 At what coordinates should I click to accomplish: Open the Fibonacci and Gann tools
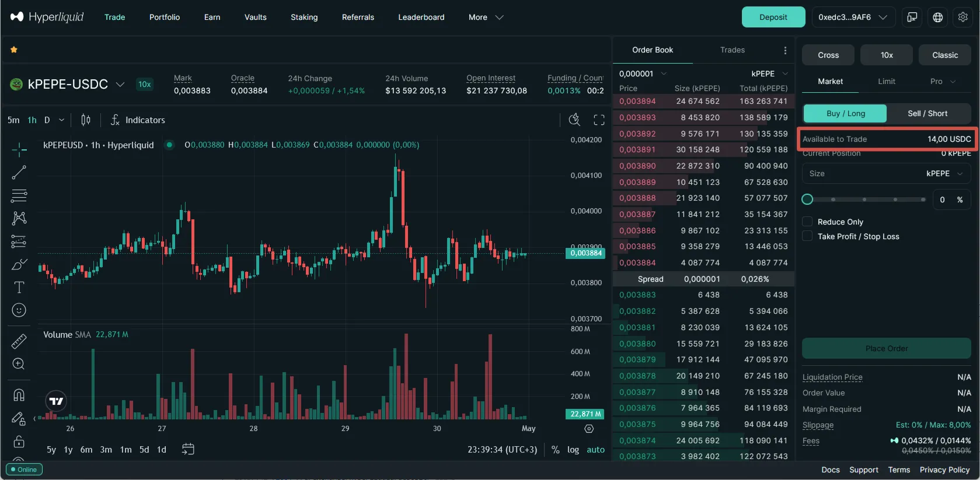click(x=19, y=195)
